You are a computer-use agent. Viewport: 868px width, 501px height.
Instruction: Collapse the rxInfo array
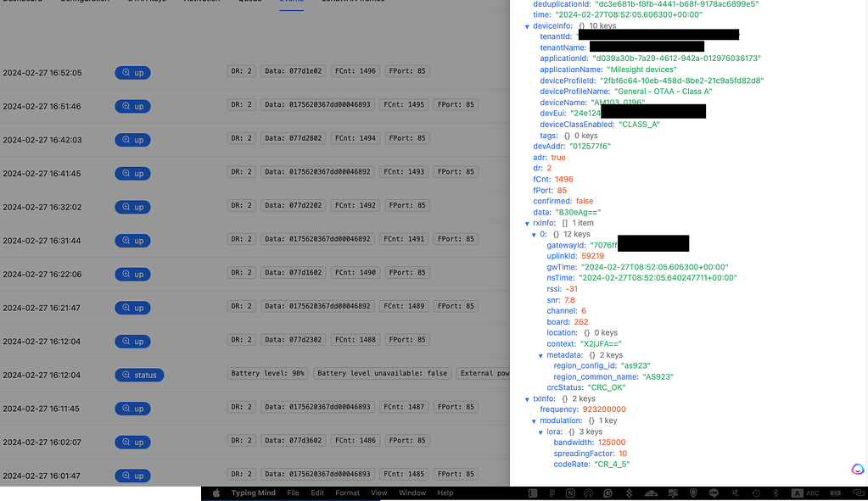click(528, 223)
